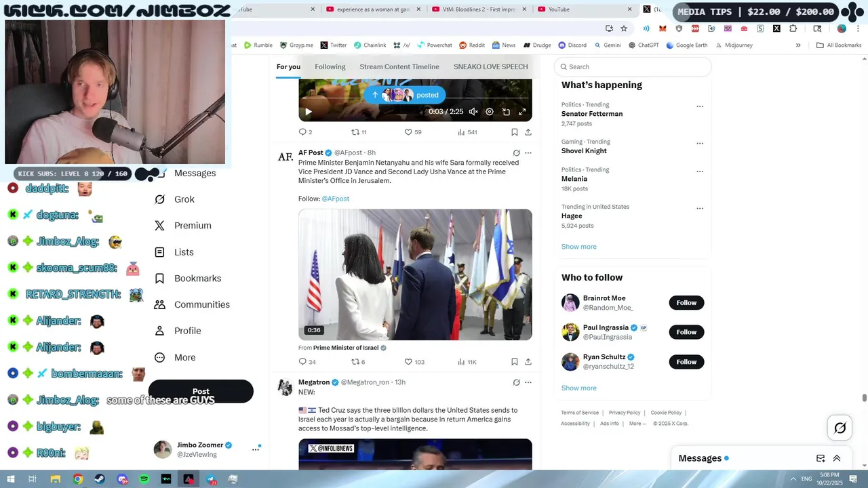868x488 pixels.
Task: Show more trending topics
Action: coord(578,247)
